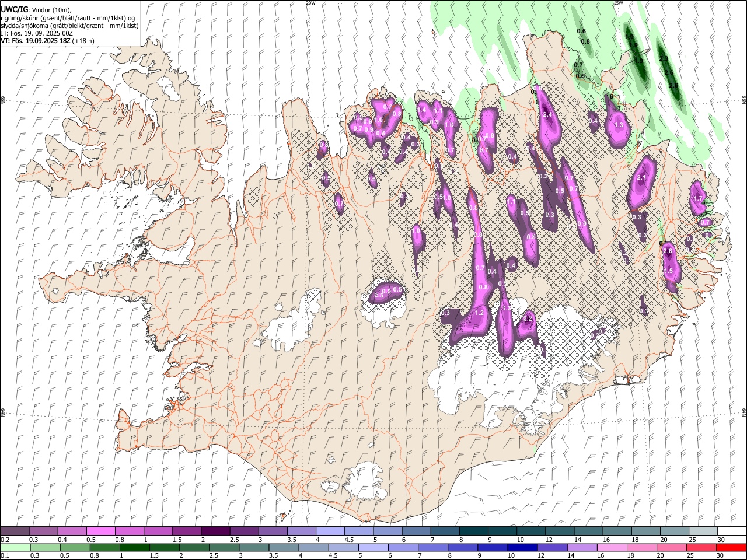Select the bright pink 0.5 swatch in the upper legend row
The image size is (747, 560).
(100, 531)
